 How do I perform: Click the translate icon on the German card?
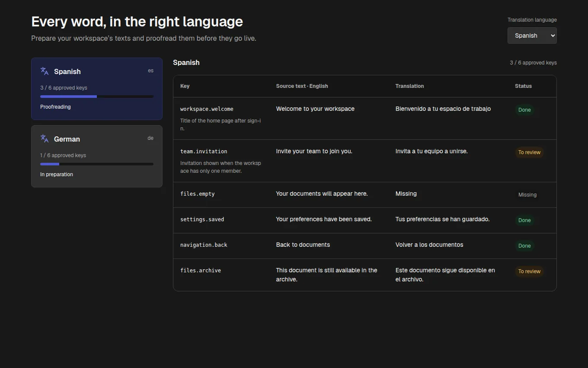point(45,139)
